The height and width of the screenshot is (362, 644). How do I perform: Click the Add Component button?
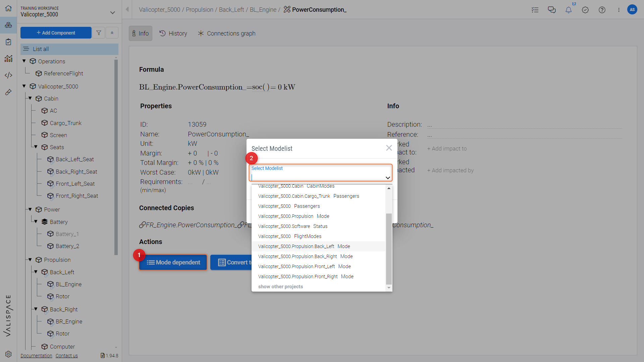(56, 33)
